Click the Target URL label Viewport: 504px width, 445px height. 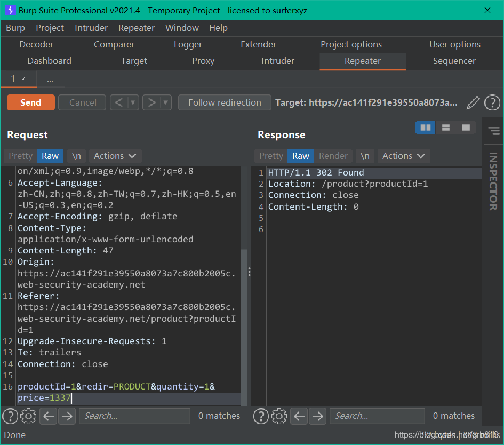(366, 102)
